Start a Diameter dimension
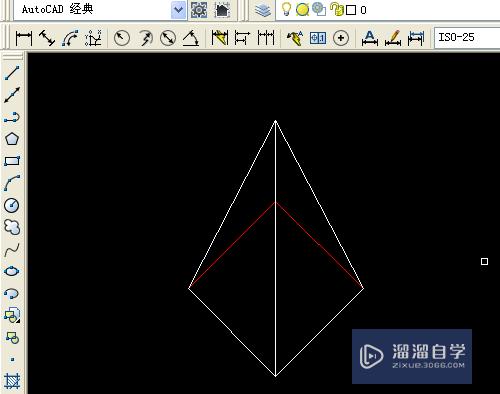The width and height of the screenshot is (500, 394). (x=168, y=38)
